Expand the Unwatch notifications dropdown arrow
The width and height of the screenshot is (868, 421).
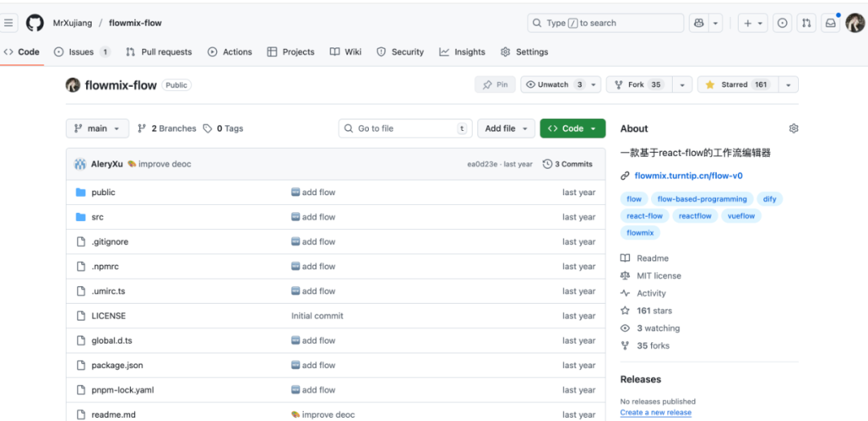(x=594, y=84)
